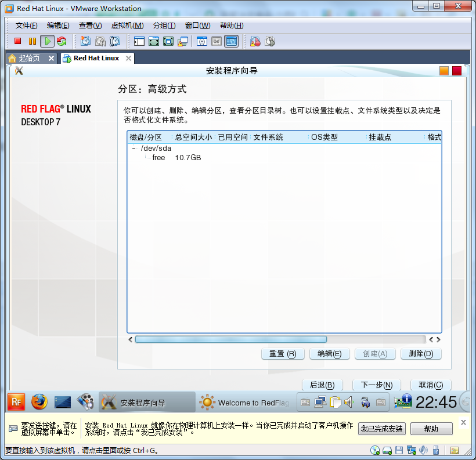
Task: Click the hard disk device status icon
Action: click(387, 451)
